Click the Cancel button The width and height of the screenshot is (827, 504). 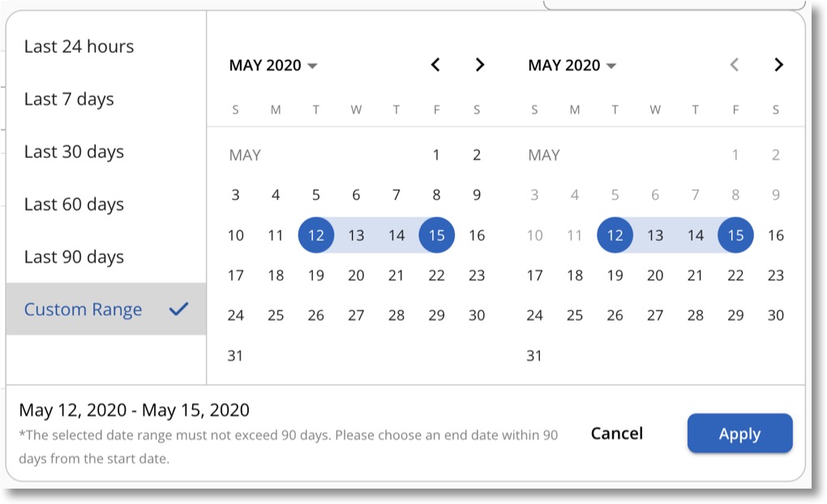pyautogui.click(x=616, y=434)
